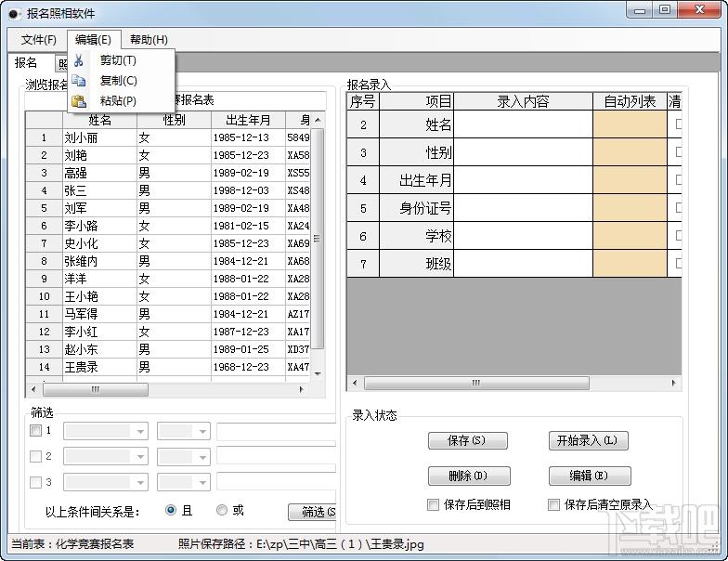The width and height of the screenshot is (728, 561).
Task: Click the table's scroll-down arrow
Action: click(x=318, y=373)
